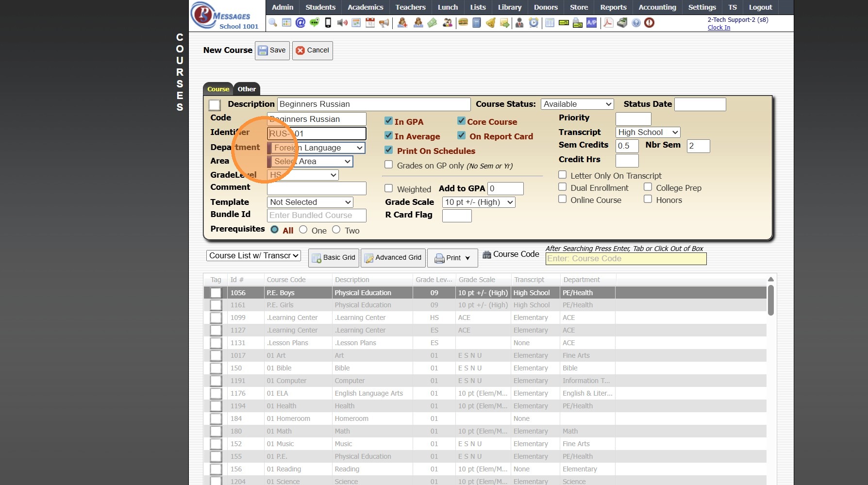Screen dimensions: 868x485
Task: Open the PDF document icon
Action: (608, 23)
